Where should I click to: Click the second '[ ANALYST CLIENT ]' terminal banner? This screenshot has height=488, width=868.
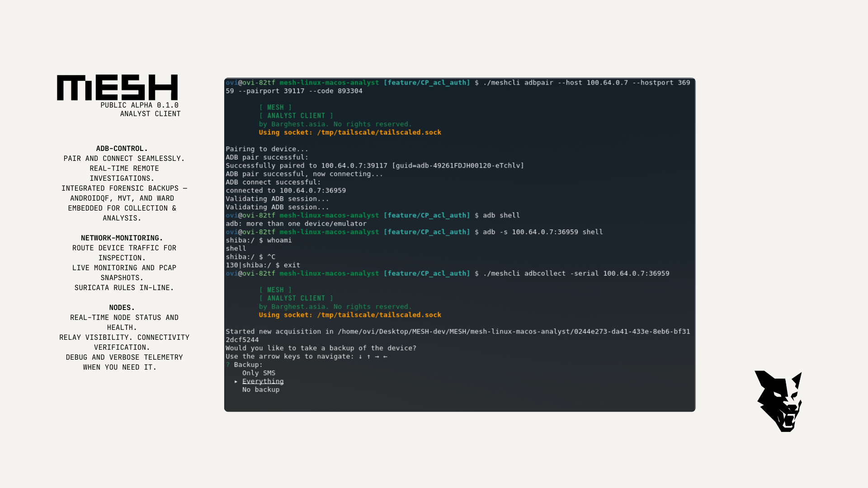click(x=296, y=298)
